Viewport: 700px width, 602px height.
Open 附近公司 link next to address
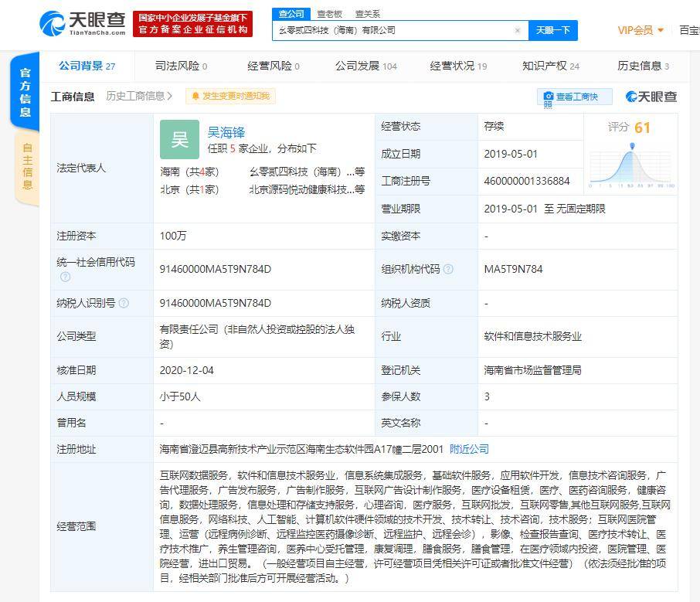point(469,449)
